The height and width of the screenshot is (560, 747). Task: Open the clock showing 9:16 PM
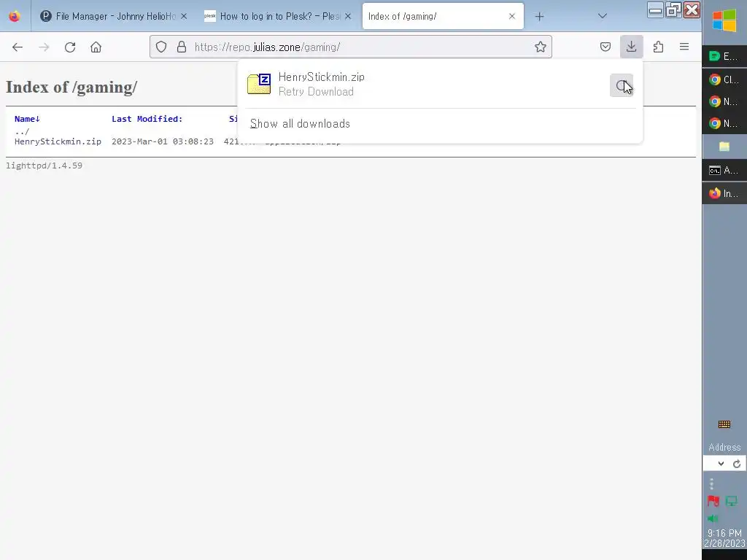[724, 538]
